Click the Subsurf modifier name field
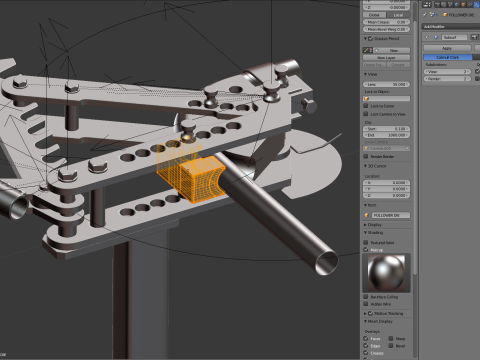 454,37
